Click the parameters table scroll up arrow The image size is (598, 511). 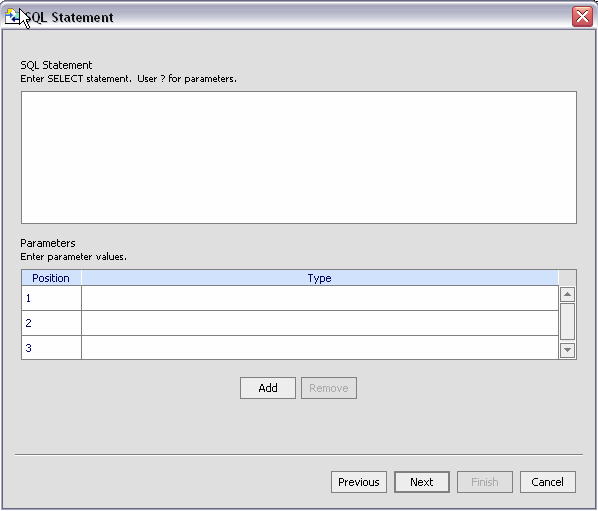pyautogui.click(x=567, y=294)
